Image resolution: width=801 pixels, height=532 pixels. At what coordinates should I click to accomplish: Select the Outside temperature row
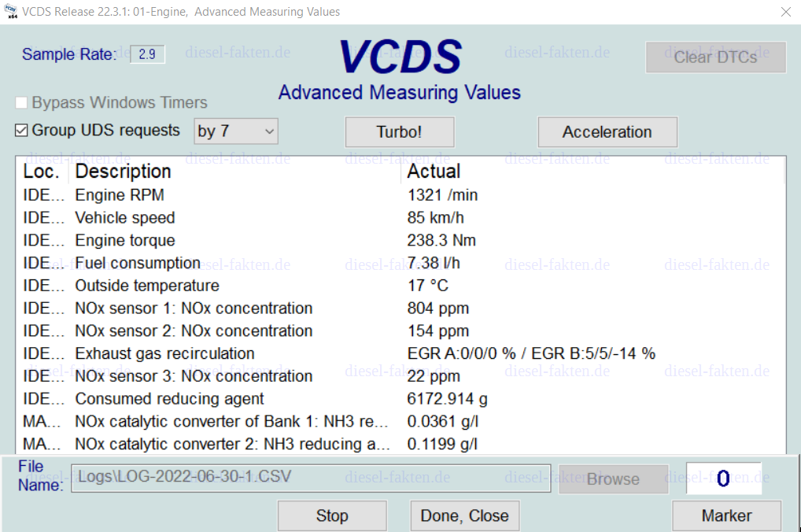400,286
